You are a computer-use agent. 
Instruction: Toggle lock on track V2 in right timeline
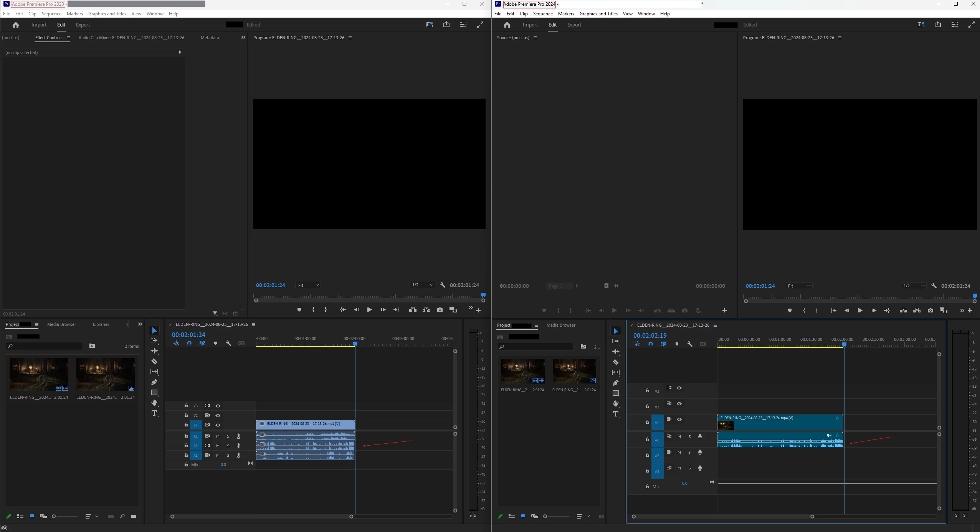tap(648, 406)
